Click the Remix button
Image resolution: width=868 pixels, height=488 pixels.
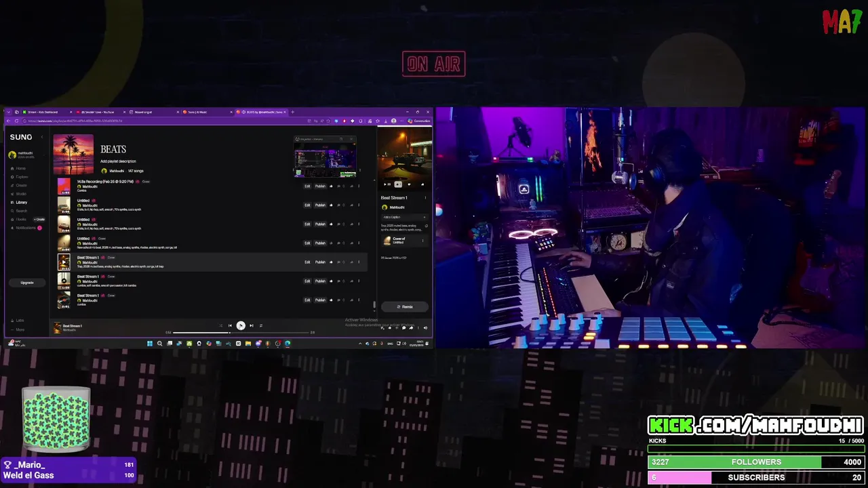405,306
